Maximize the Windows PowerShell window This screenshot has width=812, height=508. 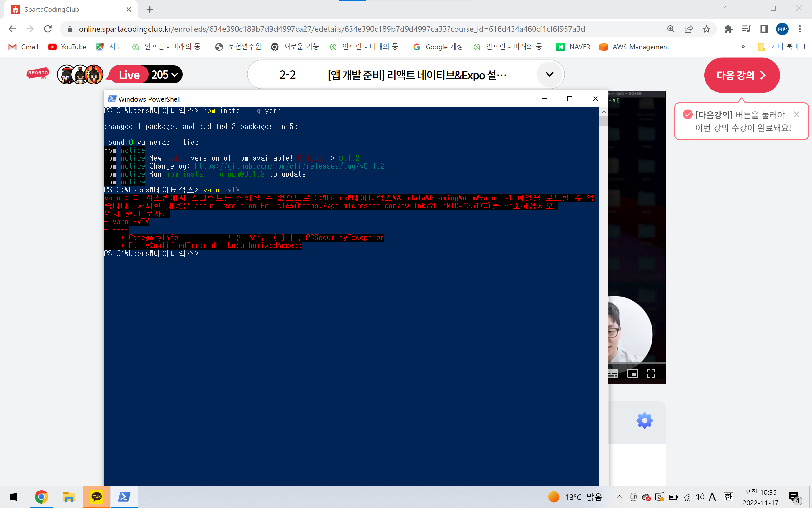click(570, 98)
